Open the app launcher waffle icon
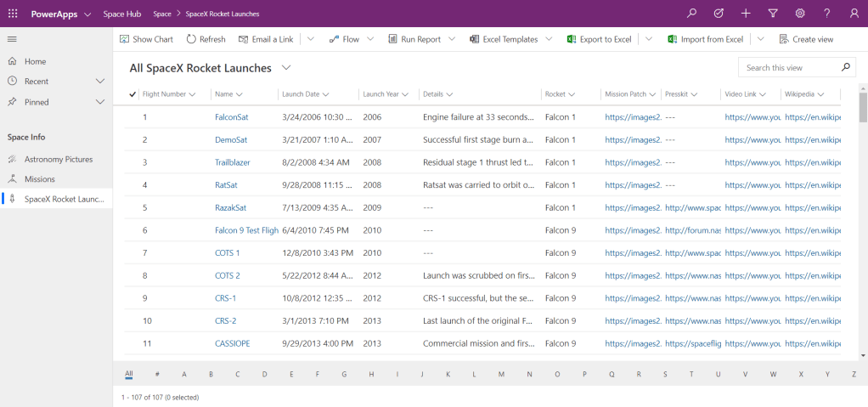The image size is (868, 407). point(13,14)
